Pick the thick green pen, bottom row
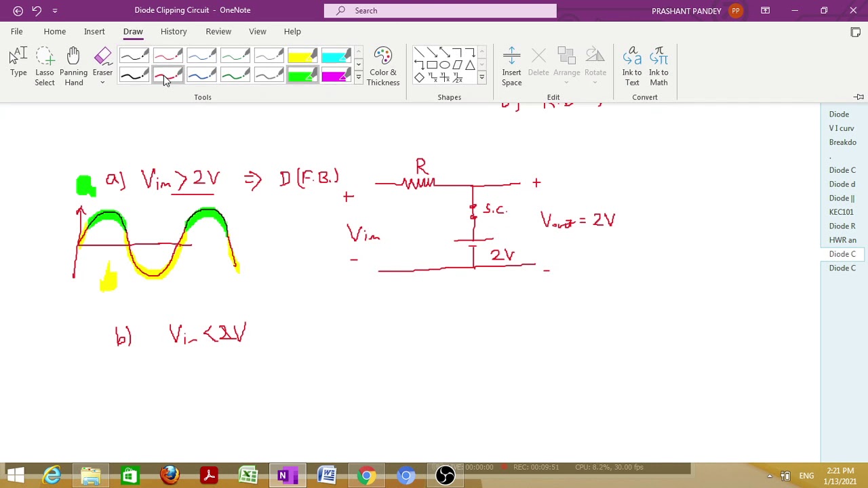 [235, 75]
